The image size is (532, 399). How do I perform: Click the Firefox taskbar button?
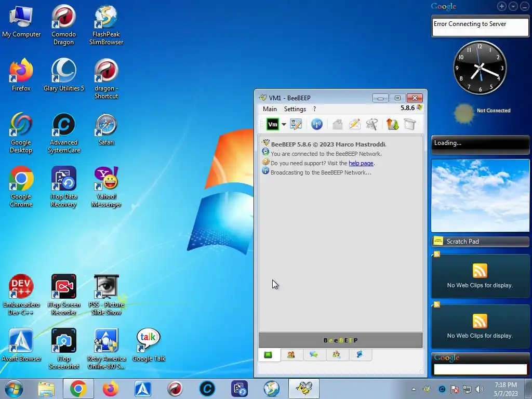tap(111, 389)
